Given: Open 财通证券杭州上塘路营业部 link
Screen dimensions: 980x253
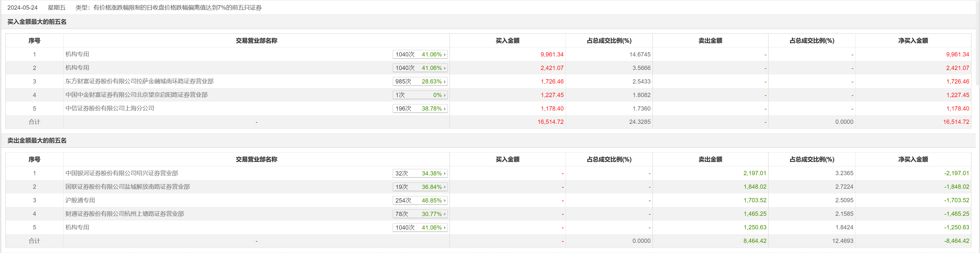Looking at the screenshot, I should pyautogui.click(x=125, y=214).
